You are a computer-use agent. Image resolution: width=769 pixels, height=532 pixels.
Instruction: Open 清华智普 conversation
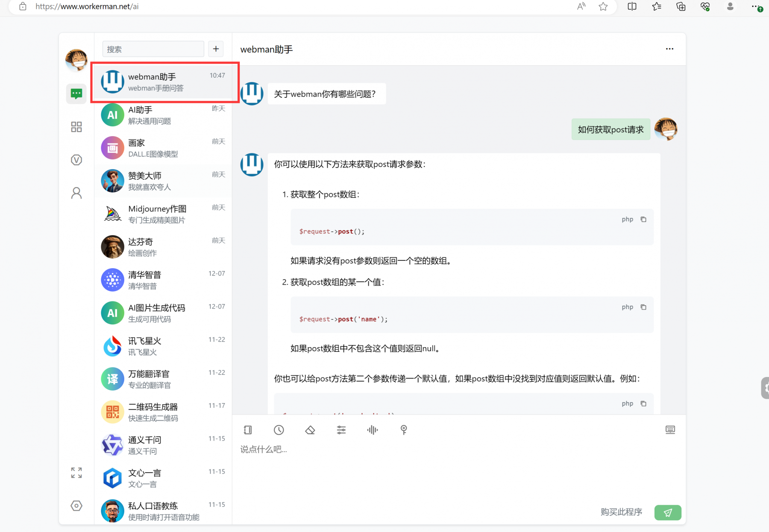(x=163, y=280)
